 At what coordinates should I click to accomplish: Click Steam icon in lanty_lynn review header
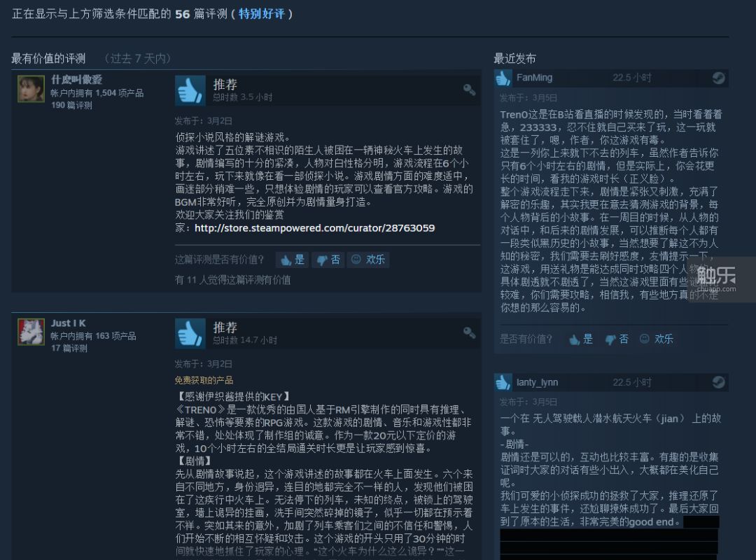(x=718, y=382)
